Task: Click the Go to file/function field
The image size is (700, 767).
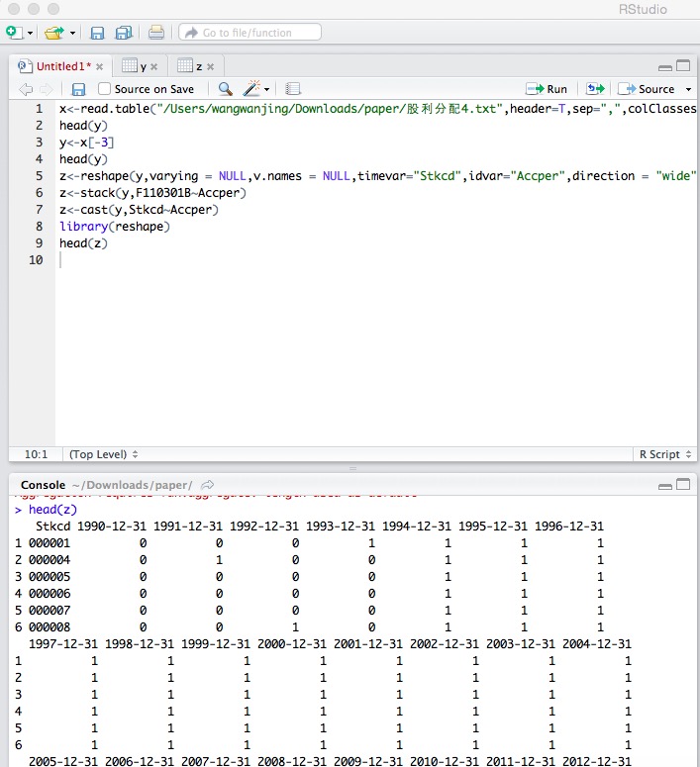Action: coord(250,33)
